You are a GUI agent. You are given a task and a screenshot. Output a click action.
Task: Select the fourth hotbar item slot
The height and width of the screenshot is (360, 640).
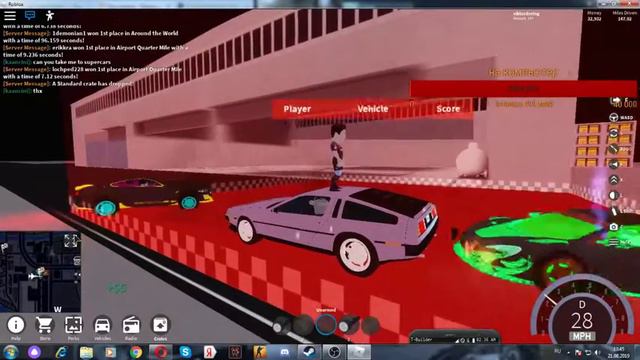[x=349, y=325]
